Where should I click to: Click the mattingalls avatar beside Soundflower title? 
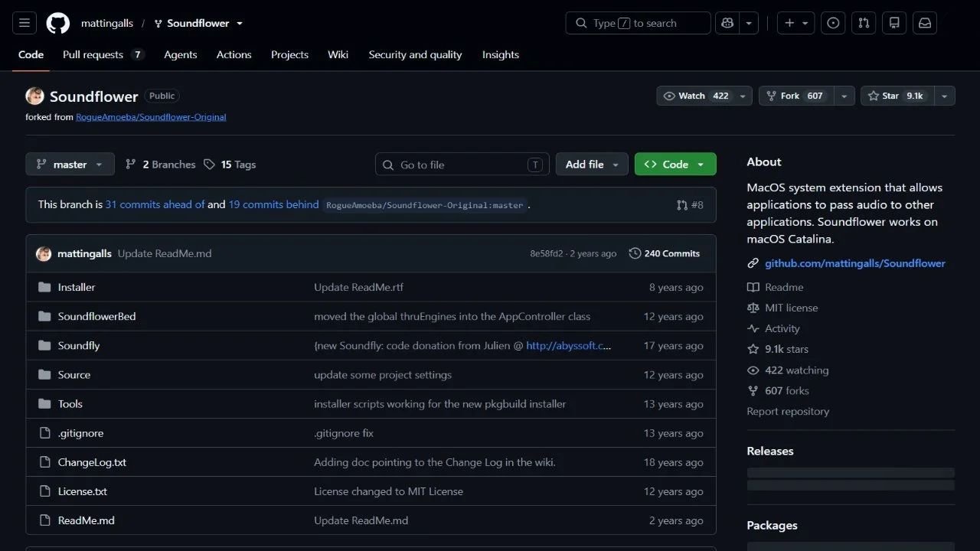coord(34,96)
